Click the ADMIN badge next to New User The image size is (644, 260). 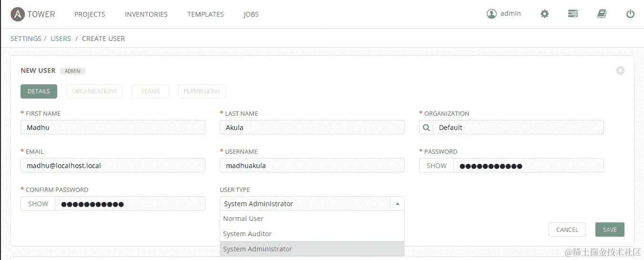click(73, 71)
